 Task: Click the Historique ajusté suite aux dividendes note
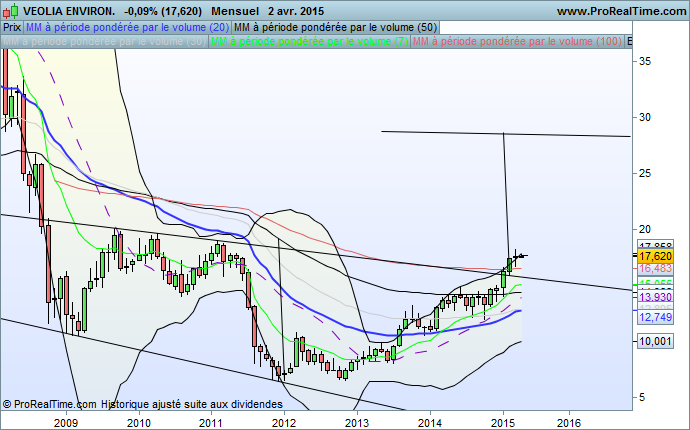[192, 404]
